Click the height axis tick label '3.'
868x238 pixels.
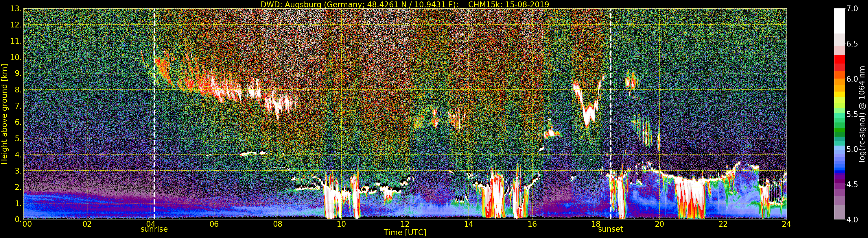click(x=18, y=171)
